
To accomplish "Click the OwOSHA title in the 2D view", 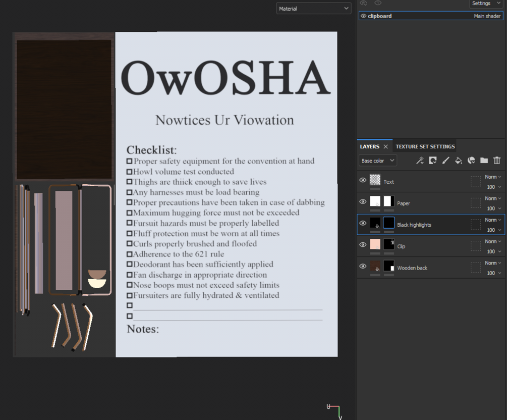I will tap(226, 78).
